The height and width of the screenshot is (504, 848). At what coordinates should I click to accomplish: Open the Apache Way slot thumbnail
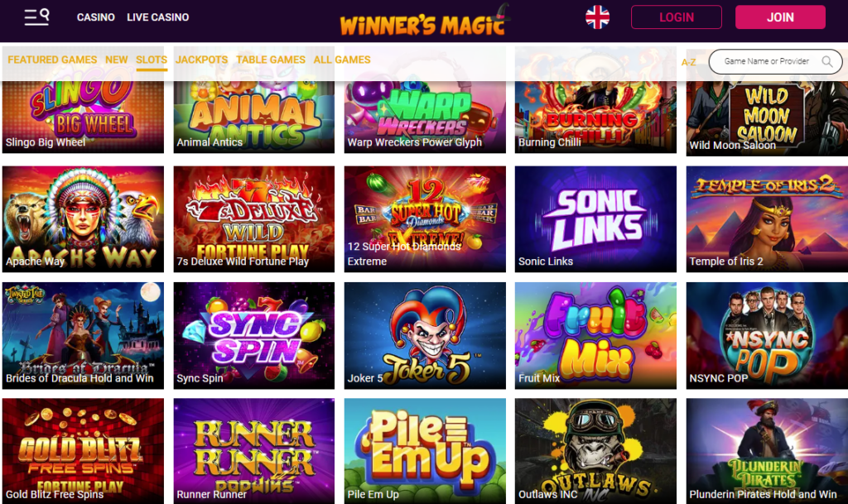83,218
